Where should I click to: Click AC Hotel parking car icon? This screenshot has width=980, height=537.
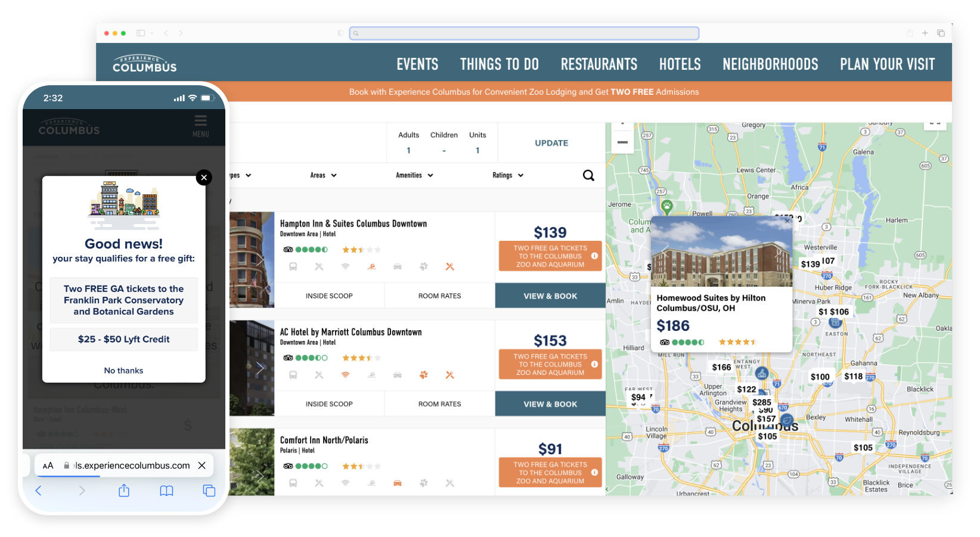coord(398,375)
